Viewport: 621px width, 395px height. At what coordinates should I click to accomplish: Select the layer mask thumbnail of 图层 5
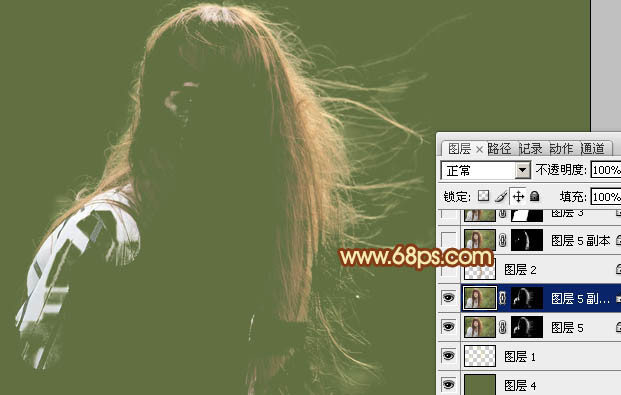pyautogui.click(x=527, y=327)
